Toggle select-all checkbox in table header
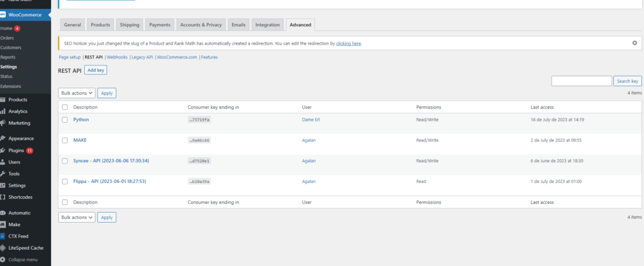644x266 pixels. point(65,107)
